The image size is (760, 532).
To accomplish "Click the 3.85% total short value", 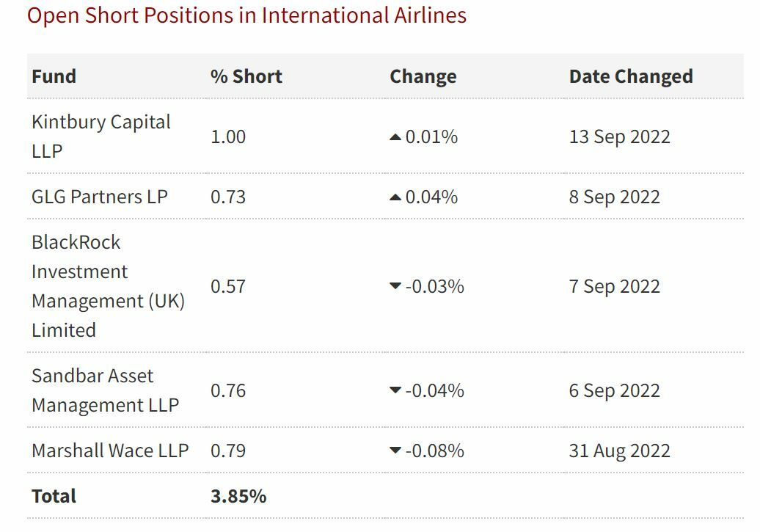I will tap(238, 496).
